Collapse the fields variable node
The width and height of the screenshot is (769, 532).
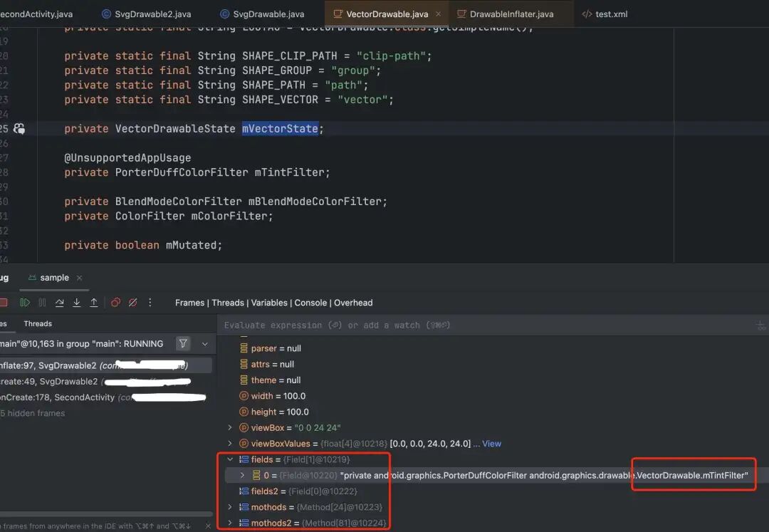point(229,459)
